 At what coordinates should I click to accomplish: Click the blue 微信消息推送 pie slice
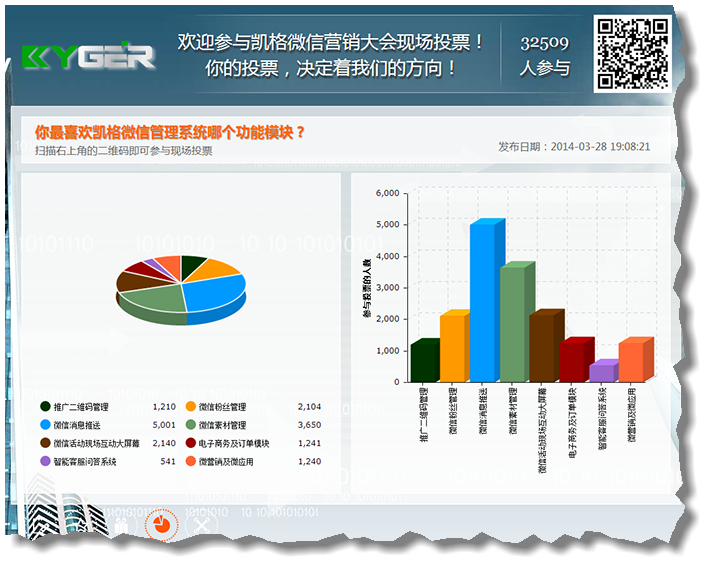point(215,292)
